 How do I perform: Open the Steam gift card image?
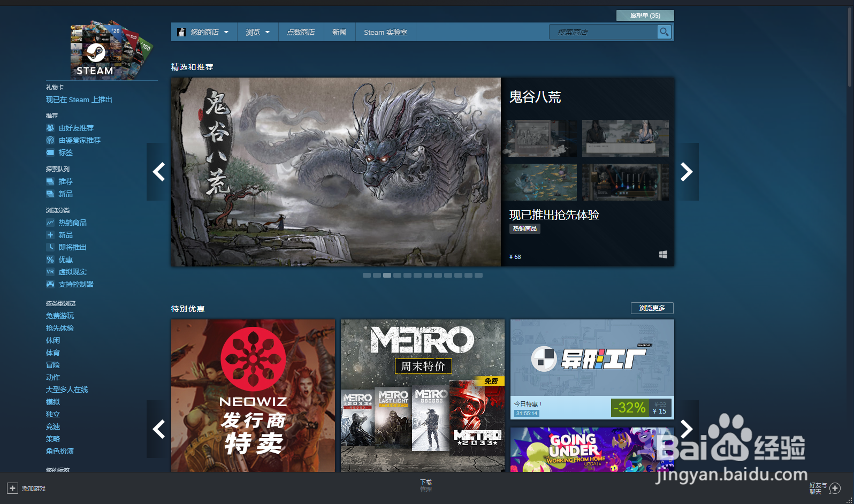pos(111,49)
